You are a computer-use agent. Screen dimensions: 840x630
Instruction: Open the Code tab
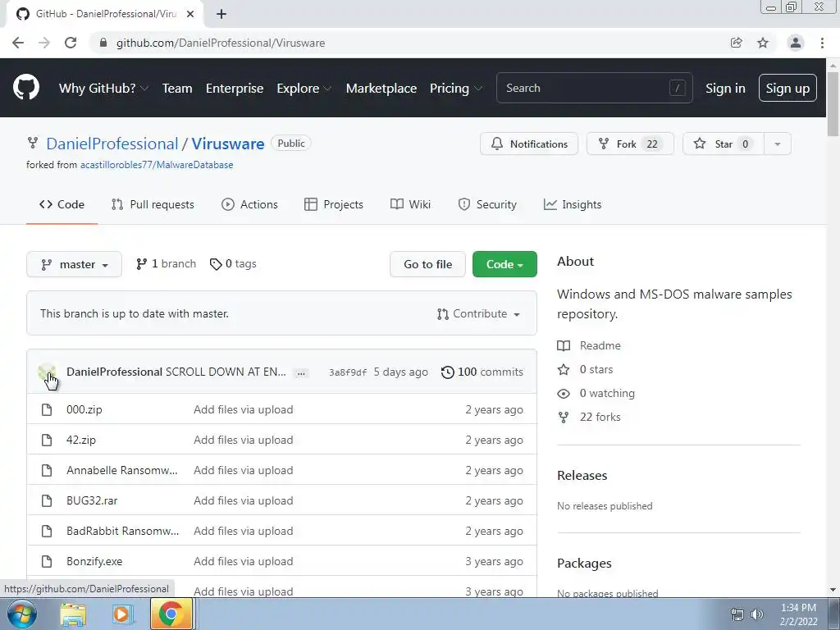[62, 204]
